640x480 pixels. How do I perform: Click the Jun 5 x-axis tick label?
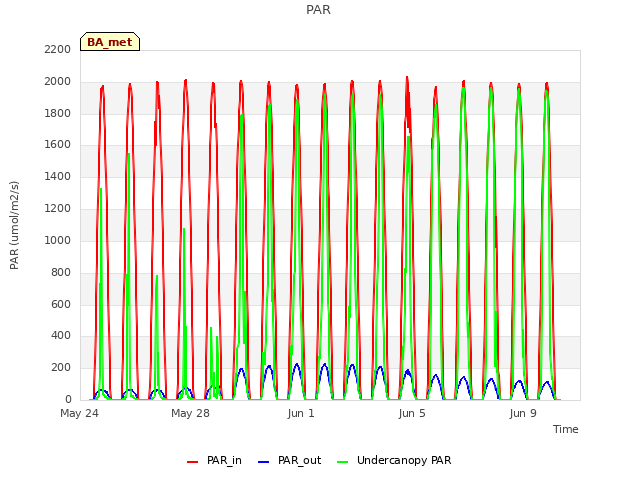(412, 413)
